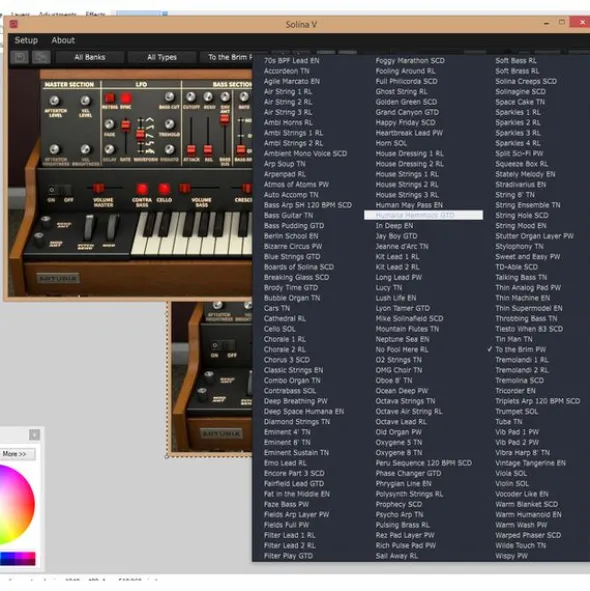Screen dimensions: 590x591
Task: Select the Humana Hammock GTD preset
Action: pos(423,215)
